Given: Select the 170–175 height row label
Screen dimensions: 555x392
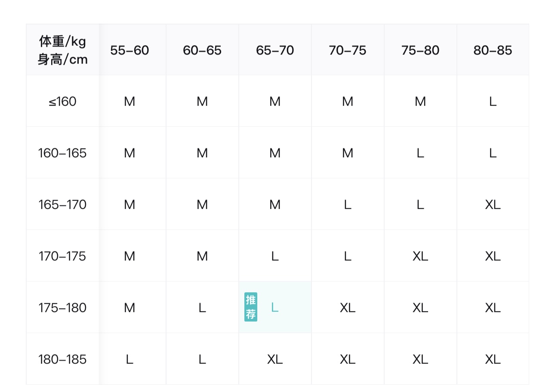Looking at the screenshot, I should pos(63,256).
